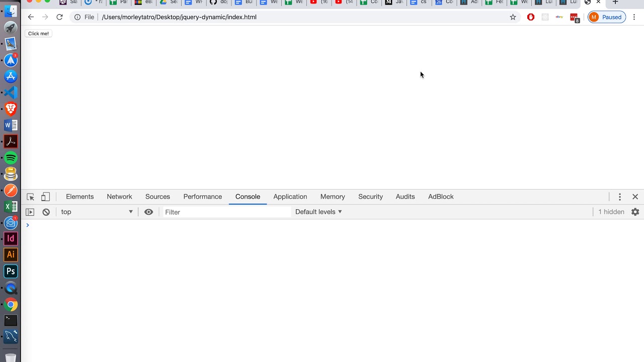Open the Chrome three-dot menu
644x362 pixels.
tap(634, 17)
